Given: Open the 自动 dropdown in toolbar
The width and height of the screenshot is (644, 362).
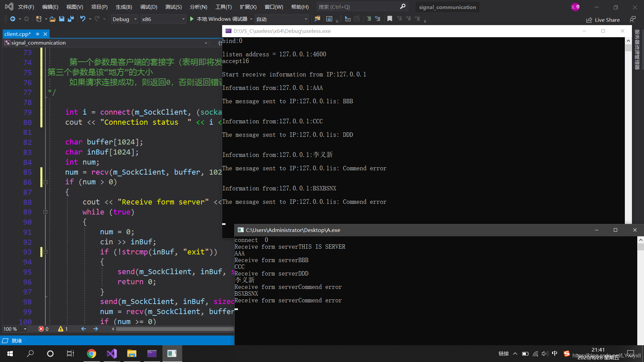Looking at the screenshot, I should point(282,19).
